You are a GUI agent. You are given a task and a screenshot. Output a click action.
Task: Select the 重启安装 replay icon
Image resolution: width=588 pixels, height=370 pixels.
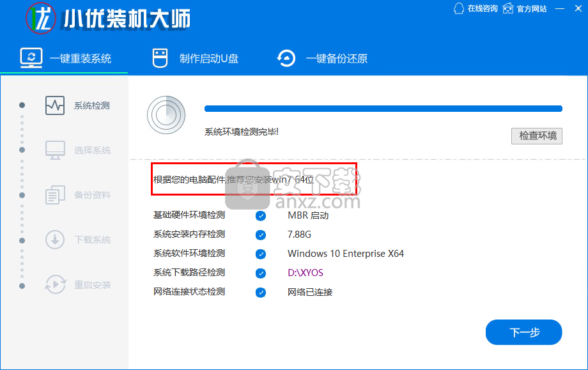click(x=55, y=284)
